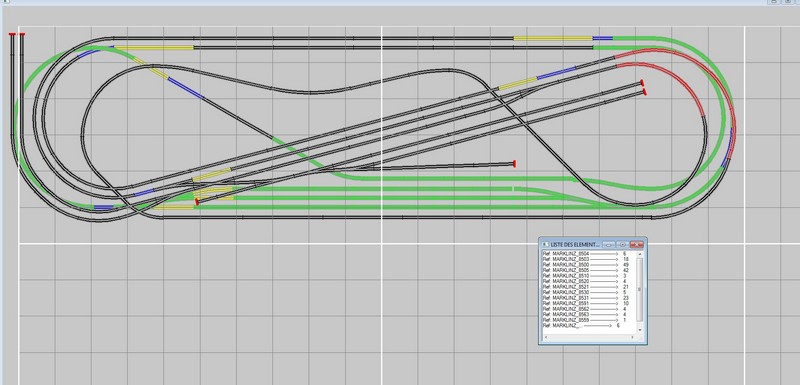Image resolution: width=800 pixels, height=385 pixels.
Task: Click the list's vertical scrollbar down arrow
Action: click(x=639, y=331)
